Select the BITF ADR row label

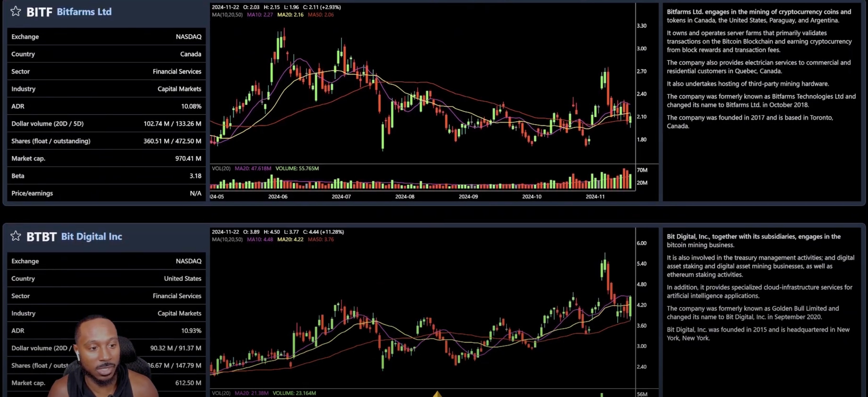pos(18,106)
